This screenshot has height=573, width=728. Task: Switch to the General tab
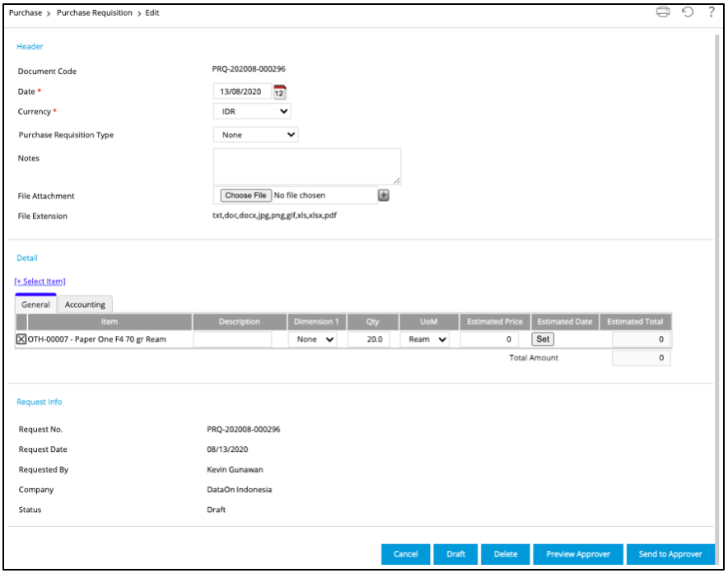click(35, 305)
